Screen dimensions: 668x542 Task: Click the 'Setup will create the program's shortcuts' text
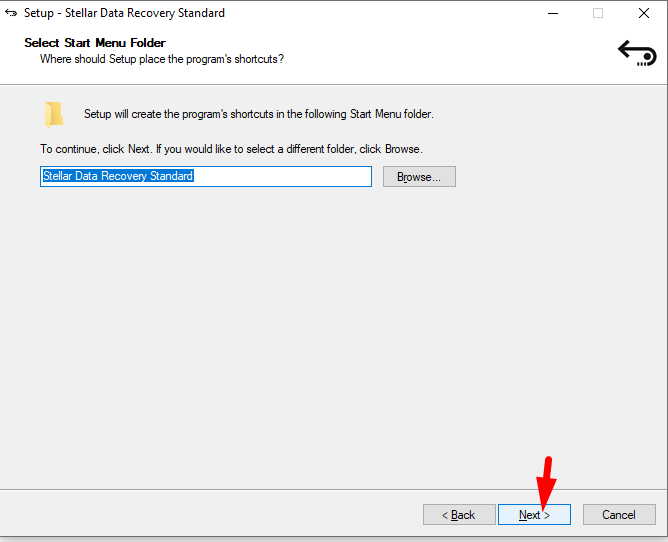[259, 114]
